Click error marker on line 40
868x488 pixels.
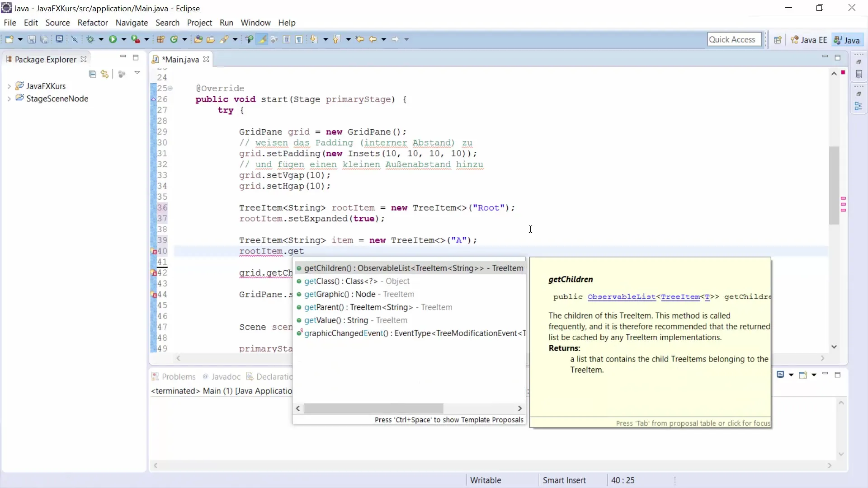[154, 251]
